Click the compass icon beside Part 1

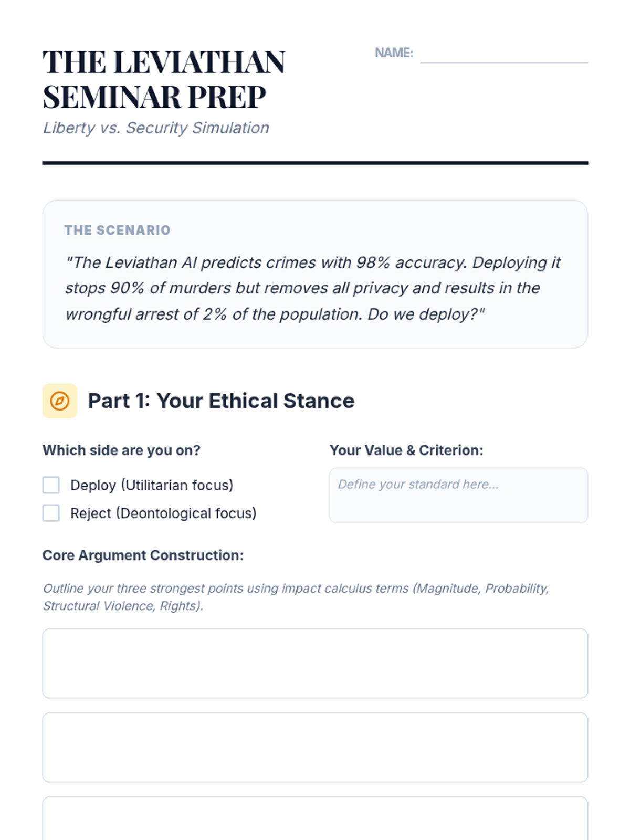[x=59, y=401]
